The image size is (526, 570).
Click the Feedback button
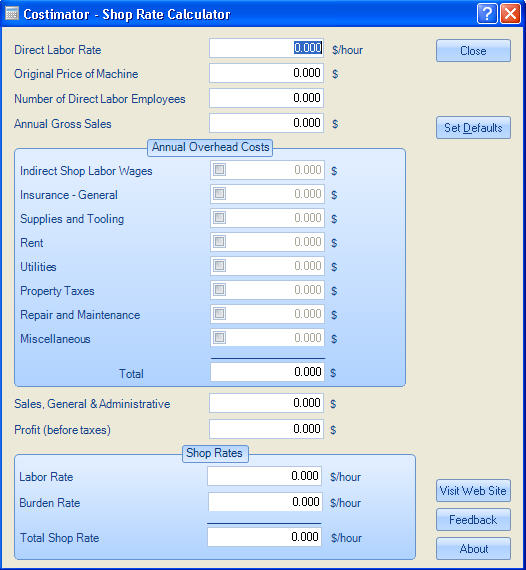point(473,520)
